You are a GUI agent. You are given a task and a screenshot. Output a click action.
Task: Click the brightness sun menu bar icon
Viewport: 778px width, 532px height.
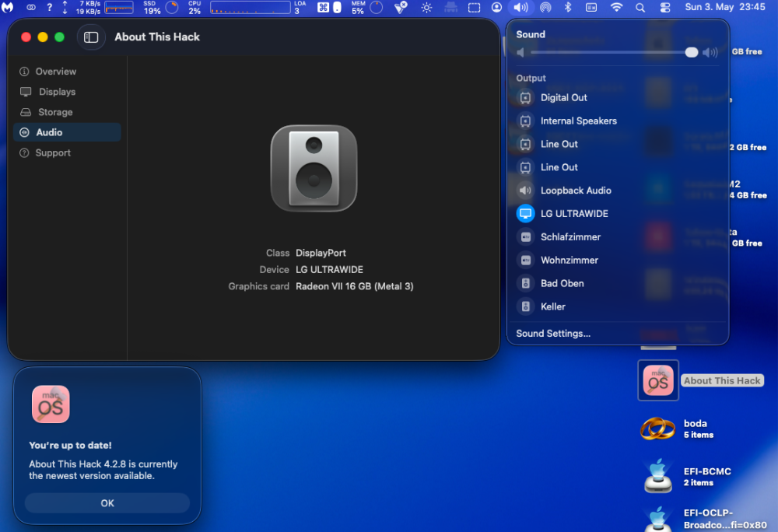click(x=426, y=8)
